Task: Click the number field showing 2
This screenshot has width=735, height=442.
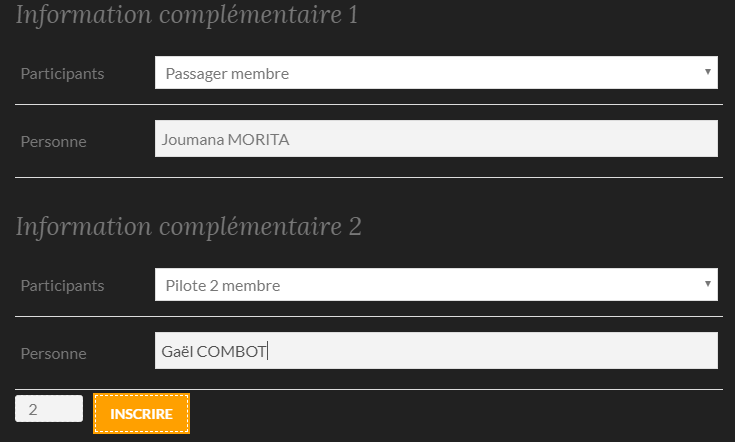Action: [48, 409]
